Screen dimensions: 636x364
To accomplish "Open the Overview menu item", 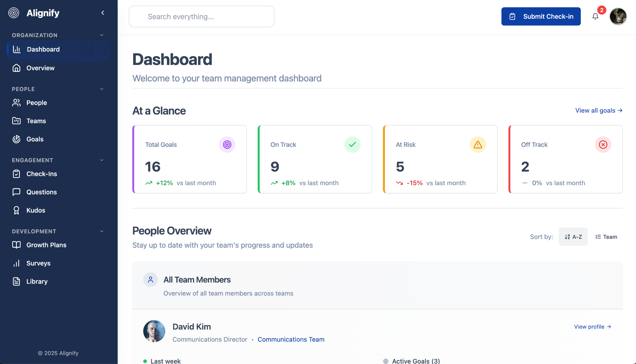I will pyautogui.click(x=40, y=68).
